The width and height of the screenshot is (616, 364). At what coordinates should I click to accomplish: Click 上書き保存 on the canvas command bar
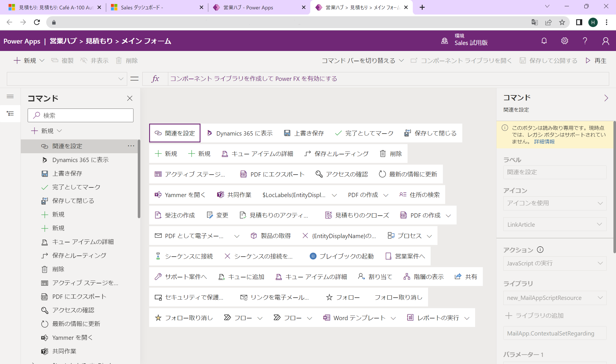pos(304,133)
